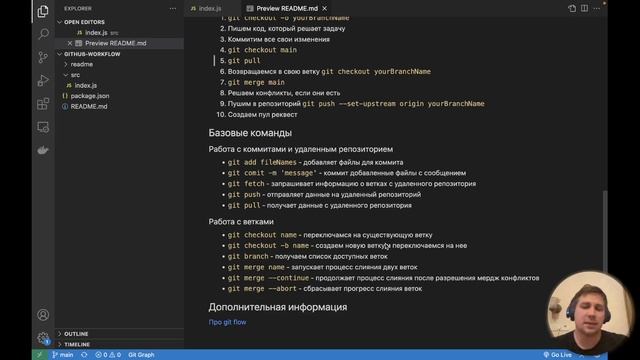Open editor More Actions ellipsis
640x360 pixels.
click(597, 9)
